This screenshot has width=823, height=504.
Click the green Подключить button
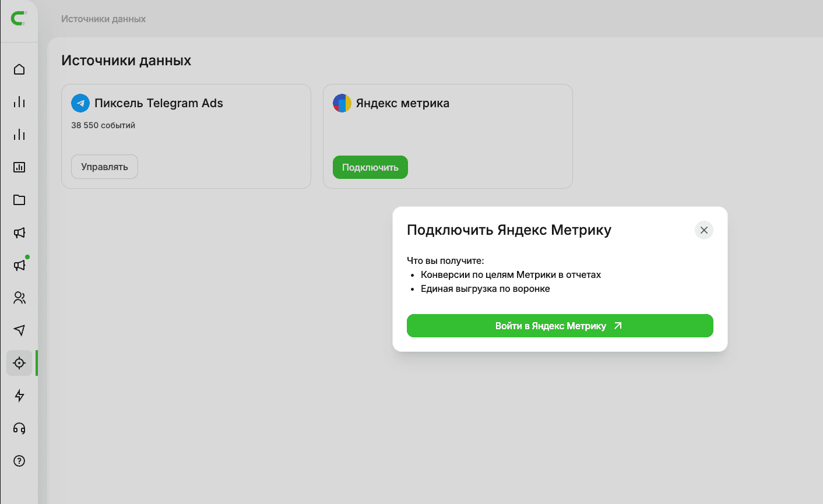[x=370, y=167]
